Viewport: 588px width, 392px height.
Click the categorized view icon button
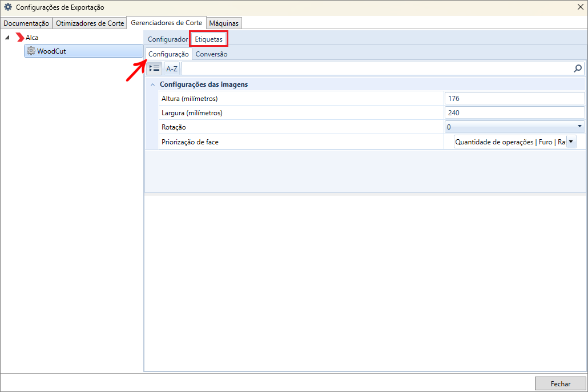coord(154,68)
